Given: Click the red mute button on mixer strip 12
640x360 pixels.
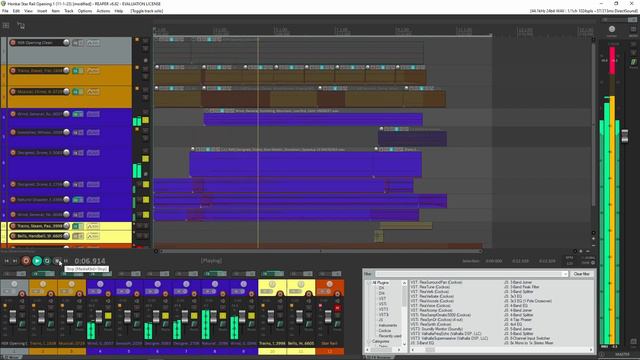Looking at the screenshot, I should coord(338,308).
